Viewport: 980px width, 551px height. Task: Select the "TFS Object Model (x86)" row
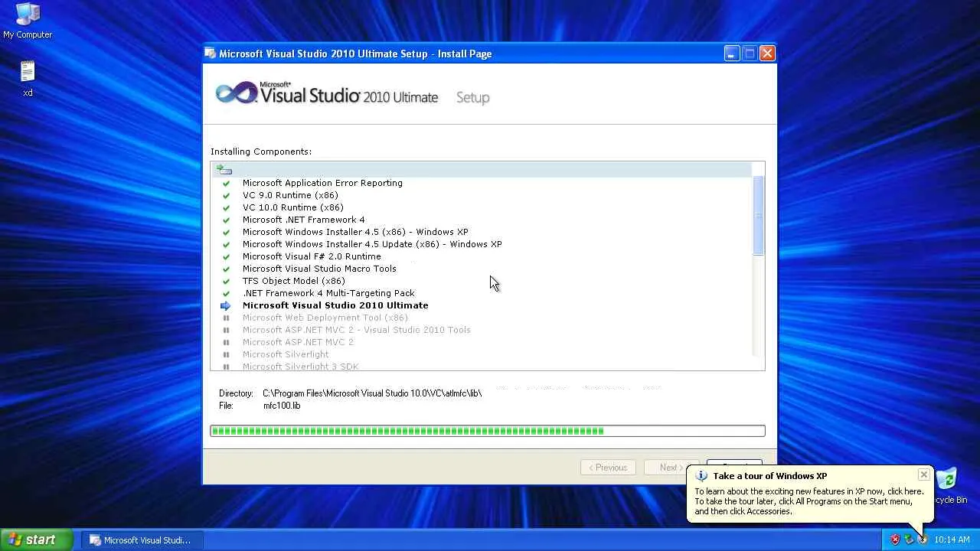294,282
